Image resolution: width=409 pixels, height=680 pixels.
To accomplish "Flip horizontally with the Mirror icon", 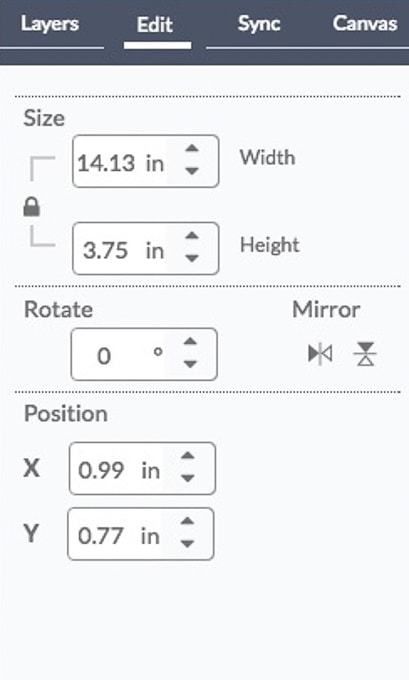I will [x=320, y=354].
